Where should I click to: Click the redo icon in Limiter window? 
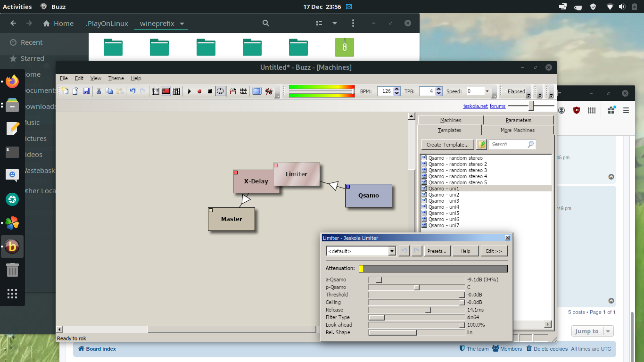click(x=416, y=251)
